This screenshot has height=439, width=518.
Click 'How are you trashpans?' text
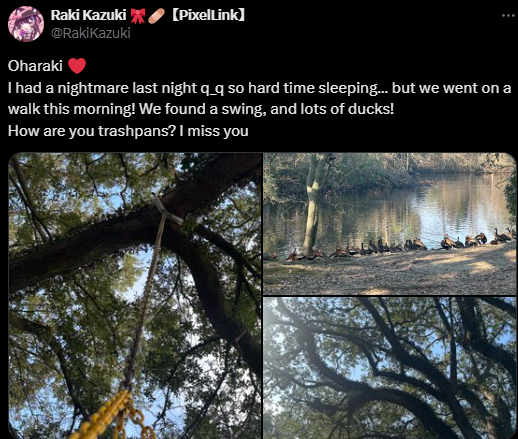click(x=92, y=131)
